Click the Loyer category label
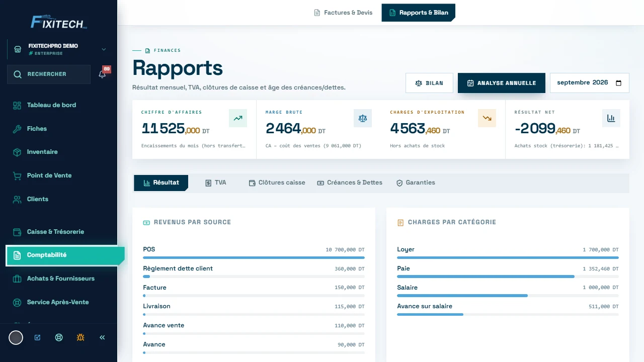644x362 pixels. [x=406, y=249]
